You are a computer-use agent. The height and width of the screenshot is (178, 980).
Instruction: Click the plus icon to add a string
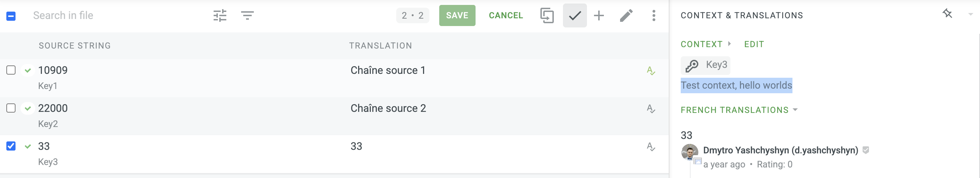599,15
